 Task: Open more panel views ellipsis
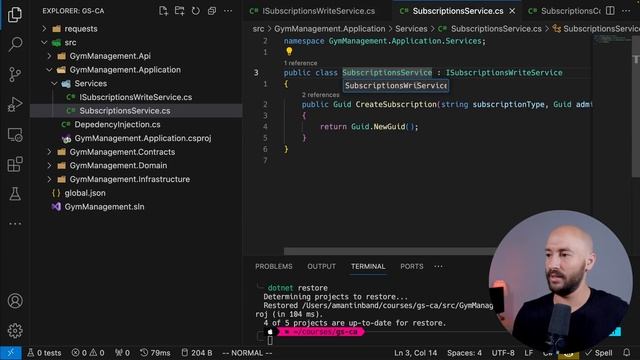click(x=438, y=267)
